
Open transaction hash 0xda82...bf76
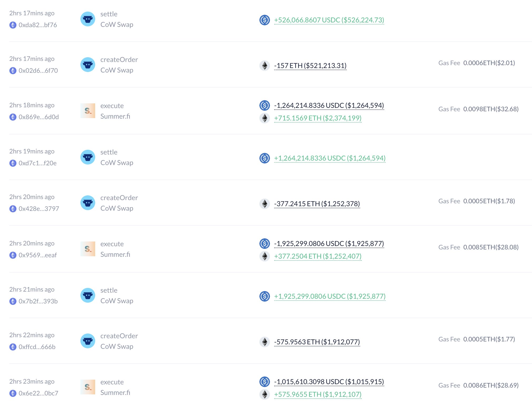[x=38, y=25]
